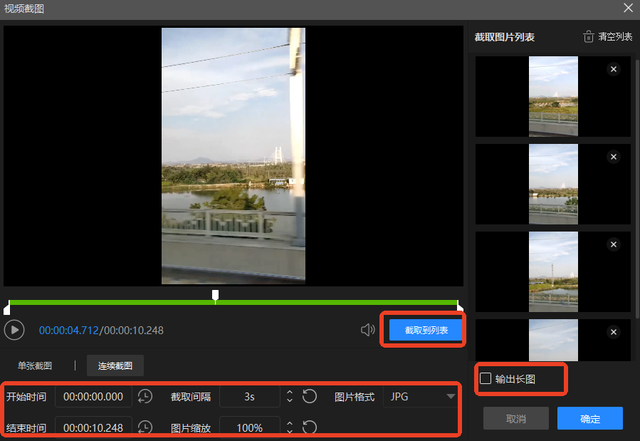Image resolution: width=640 pixels, height=441 pixels.
Task: Play the video preview
Action: click(14, 330)
